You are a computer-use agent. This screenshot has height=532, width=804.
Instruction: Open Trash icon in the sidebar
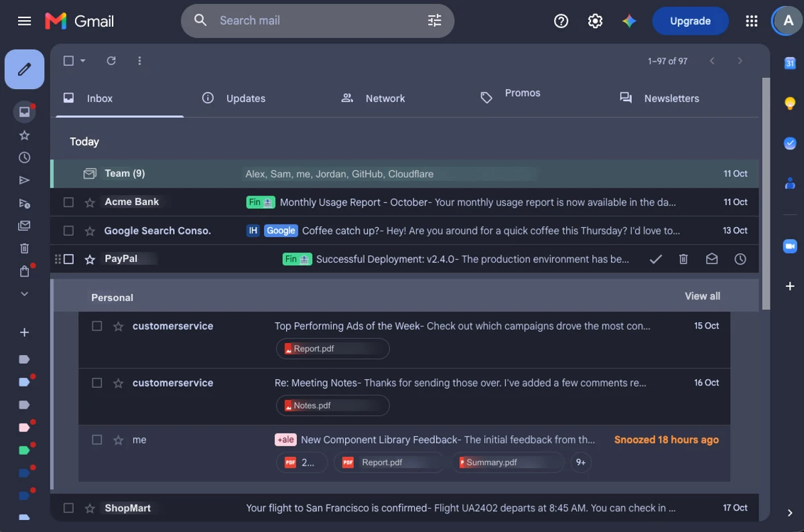pyautogui.click(x=25, y=249)
